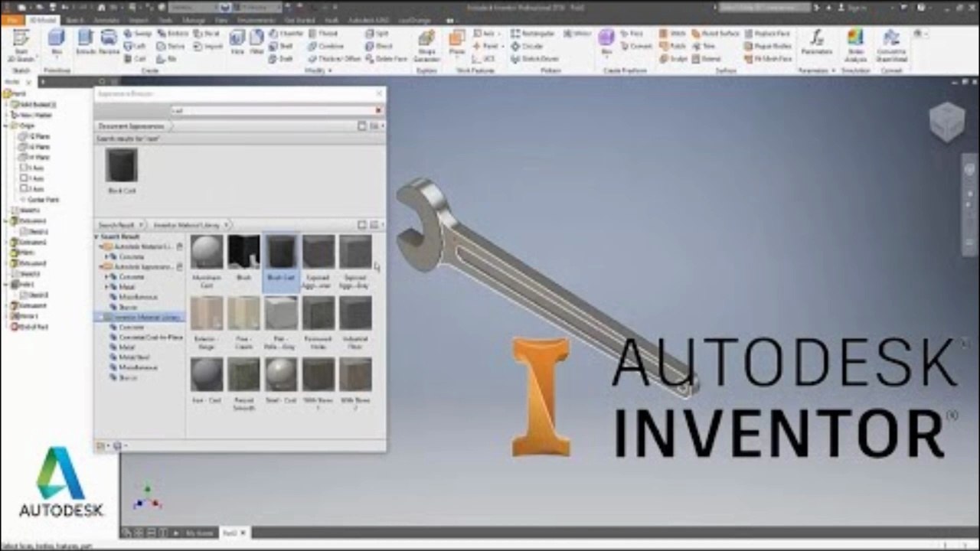The width and height of the screenshot is (980, 551).
Task: Create a Freeform Box
Action: [x=606, y=43]
